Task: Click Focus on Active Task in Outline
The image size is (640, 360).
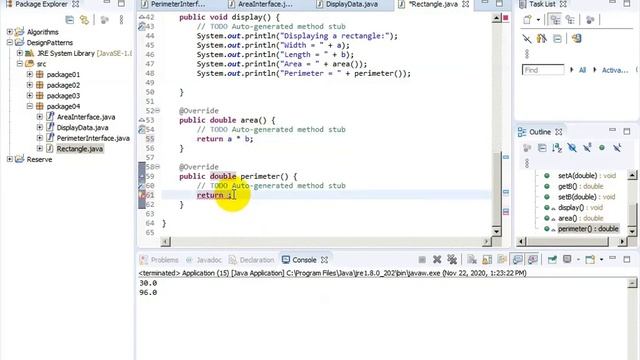Action: click(527, 148)
